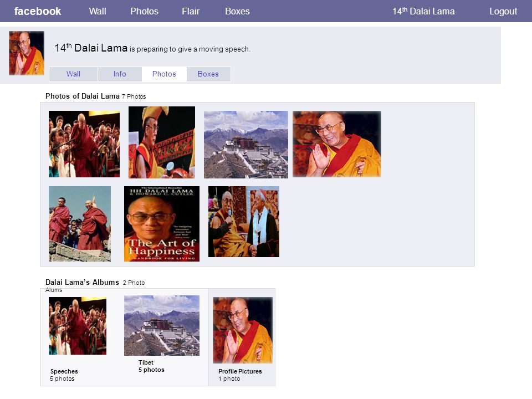Click the "Dalai Lama's Albums" heading

tap(82, 282)
